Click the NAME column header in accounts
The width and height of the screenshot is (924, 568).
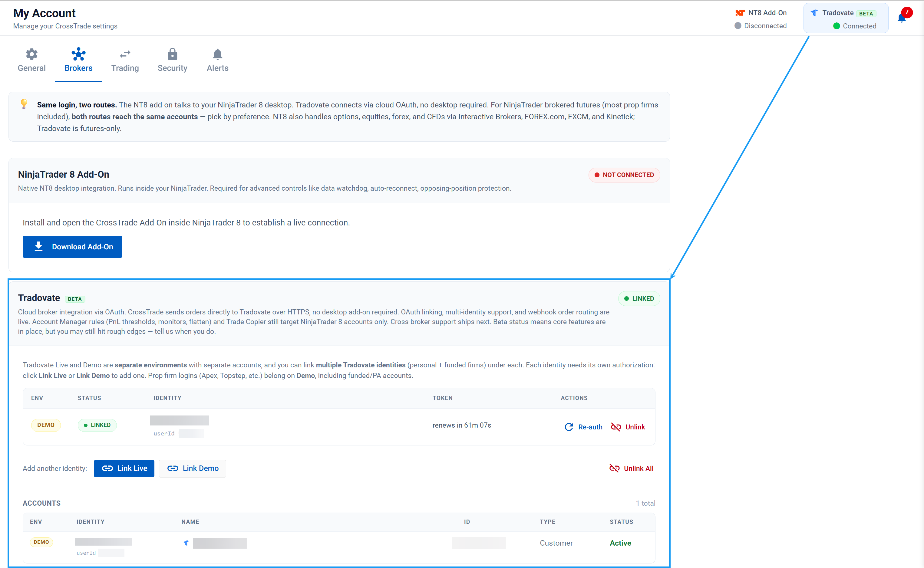coord(190,522)
